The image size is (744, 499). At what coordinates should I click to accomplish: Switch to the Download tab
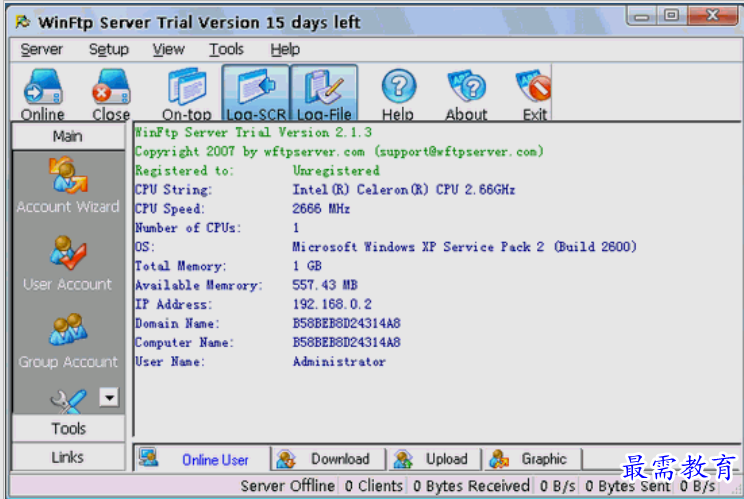[328, 459]
